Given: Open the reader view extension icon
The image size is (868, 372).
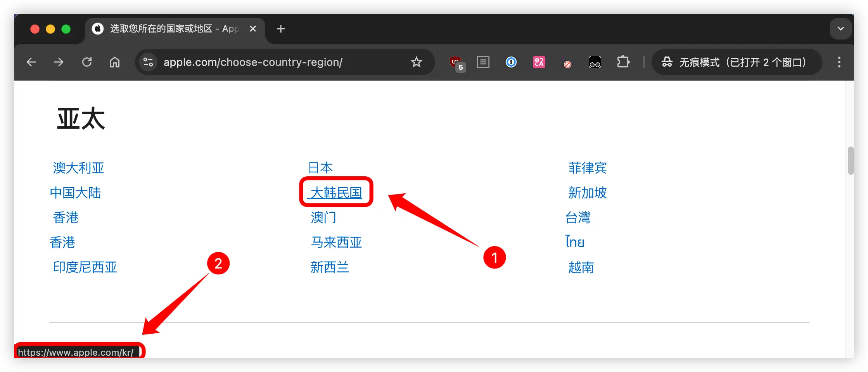Looking at the screenshot, I should coord(483,62).
